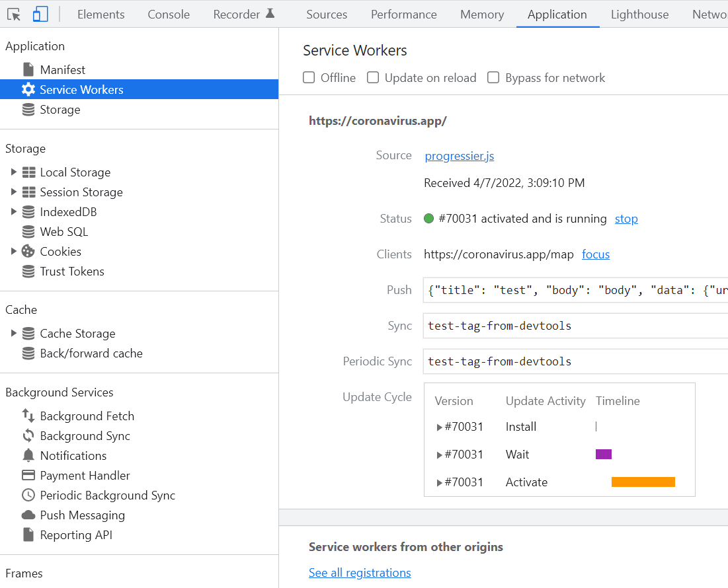Click the Cookies cookie icon
Viewport: 728px width, 588px height.
click(x=28, y=251)
